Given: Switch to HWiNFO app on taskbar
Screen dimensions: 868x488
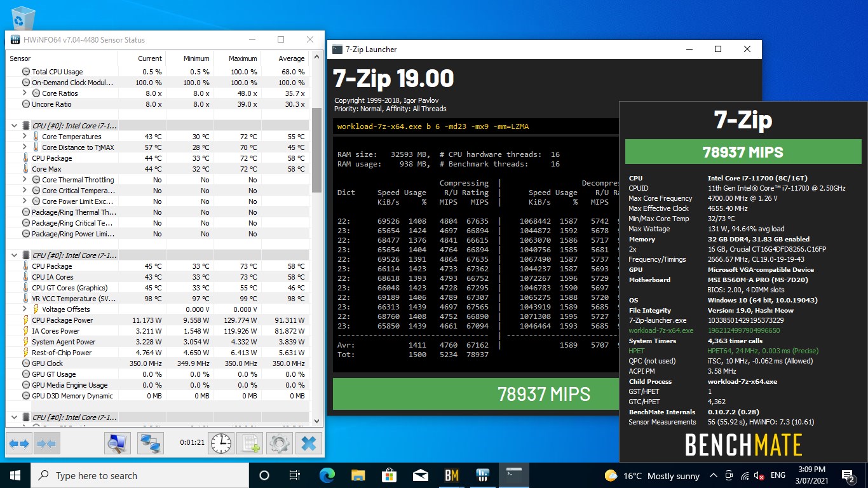Looking at the screenshot, I should 483,475.
